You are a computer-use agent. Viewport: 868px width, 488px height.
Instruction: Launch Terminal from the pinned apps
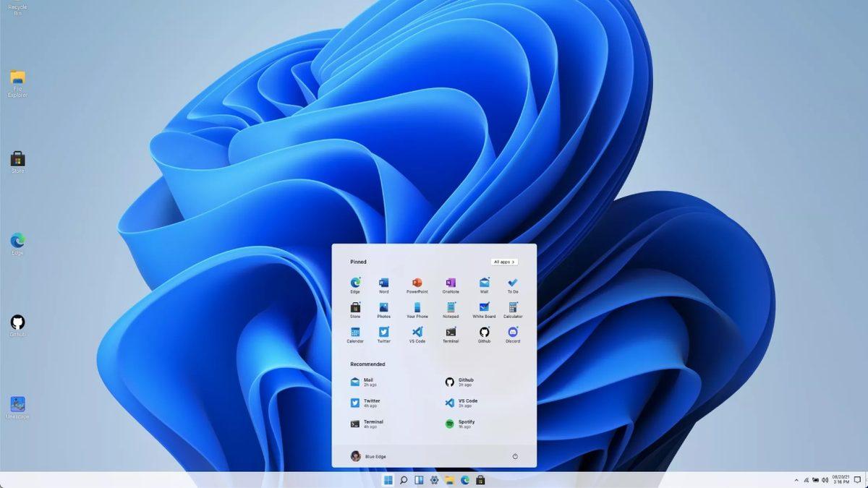coord(451,331)
